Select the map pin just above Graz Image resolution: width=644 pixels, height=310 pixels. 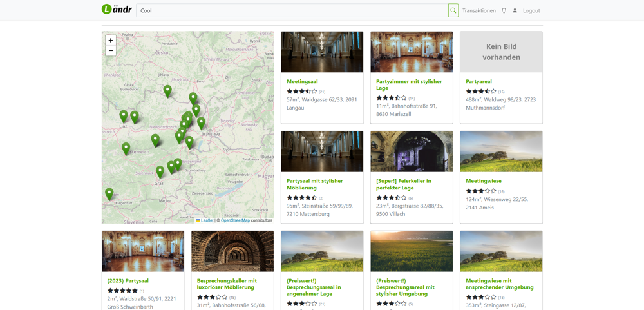[160, 171]
